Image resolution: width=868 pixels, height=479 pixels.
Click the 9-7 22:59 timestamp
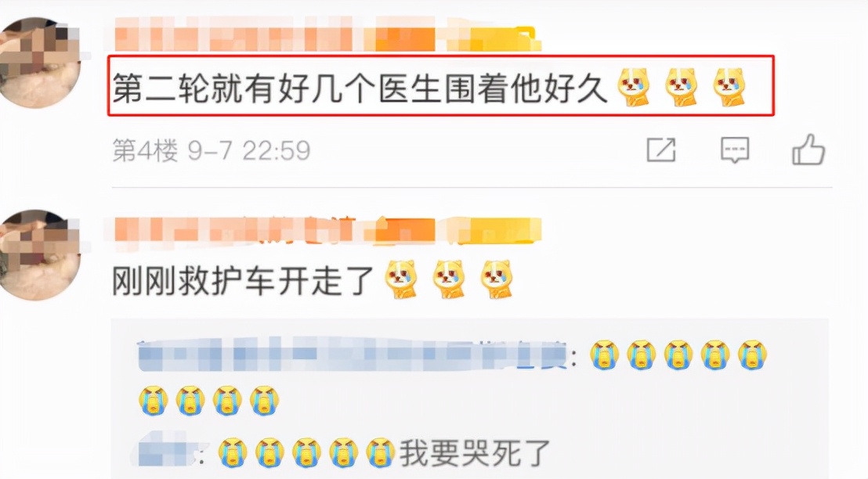pos(249,150)
